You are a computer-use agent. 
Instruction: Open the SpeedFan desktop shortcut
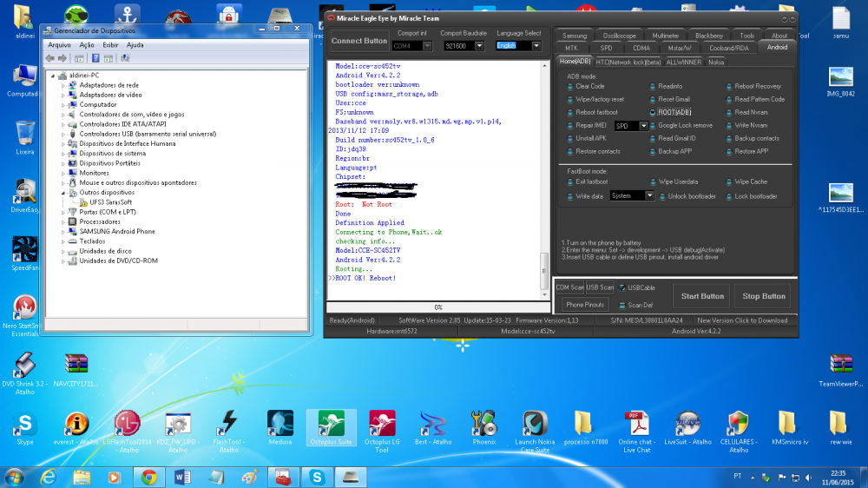pos(25,254)
